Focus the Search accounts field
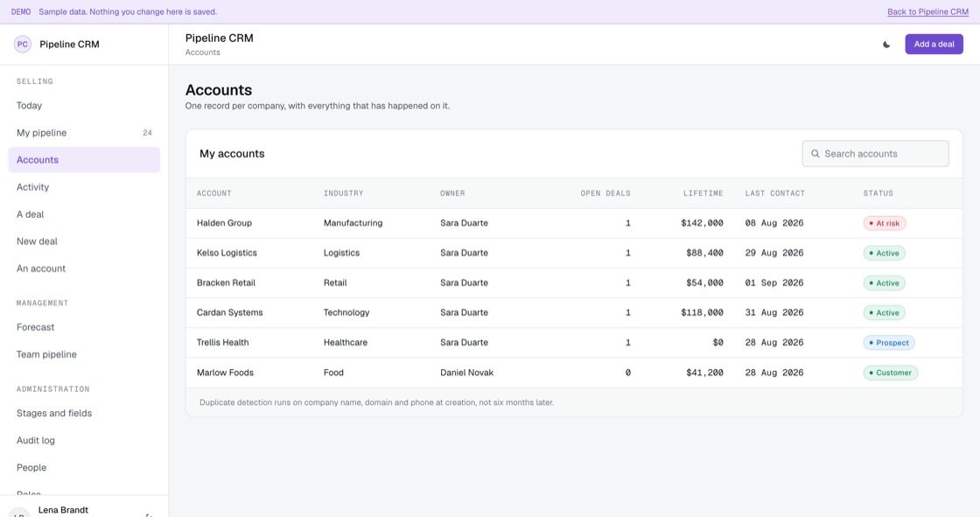980x517 pixels. point(875,154)
